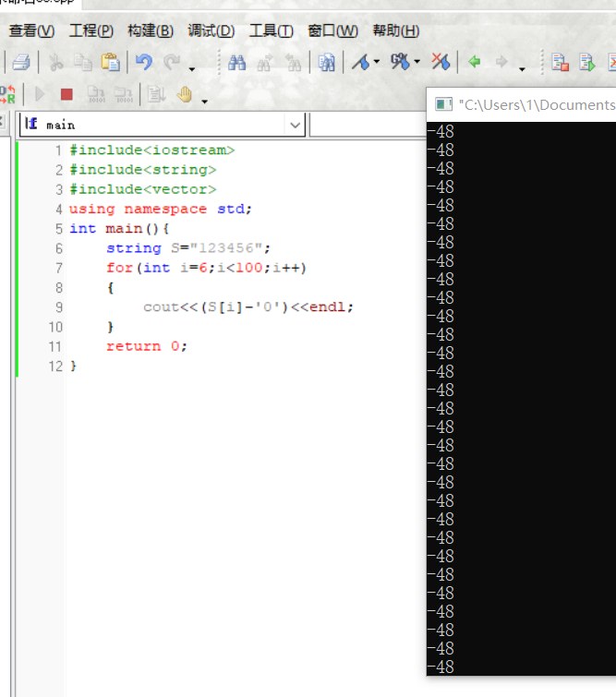Click the gray Go play triangle icon

click(40, 94)
